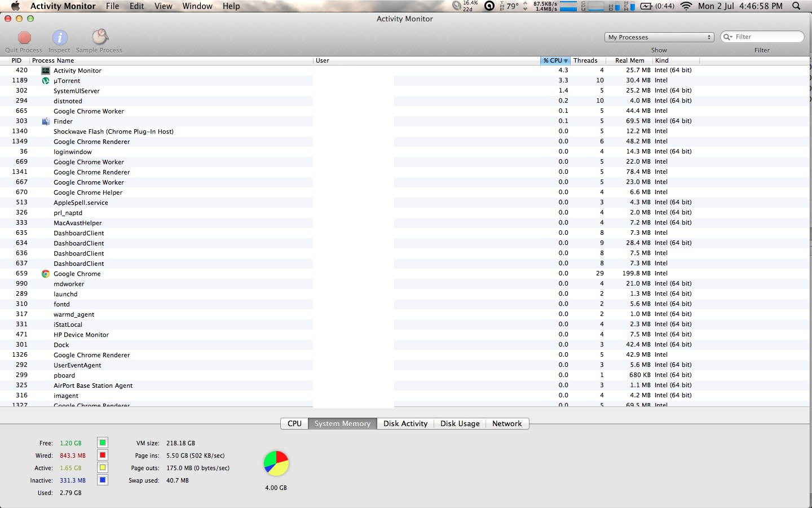Select the launchd process row
This screenshot has height=508, width=812.
[406, 294]
